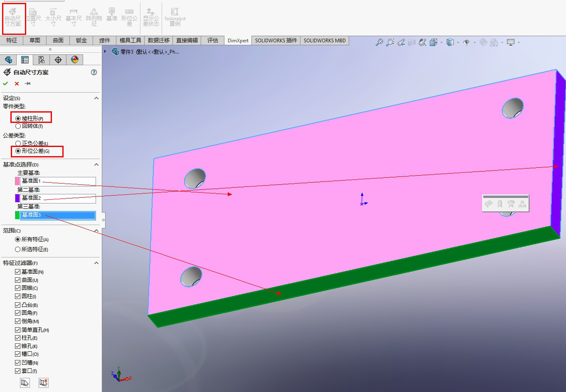Switch to the SOLIDWORKS MBD tab

(x=324, y=40)
